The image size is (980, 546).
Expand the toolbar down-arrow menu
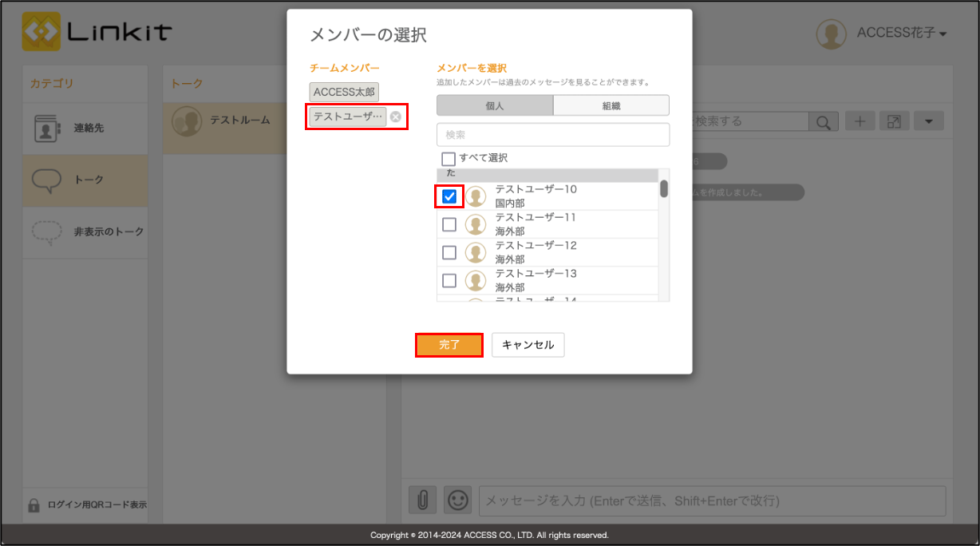tap(928, 121)
